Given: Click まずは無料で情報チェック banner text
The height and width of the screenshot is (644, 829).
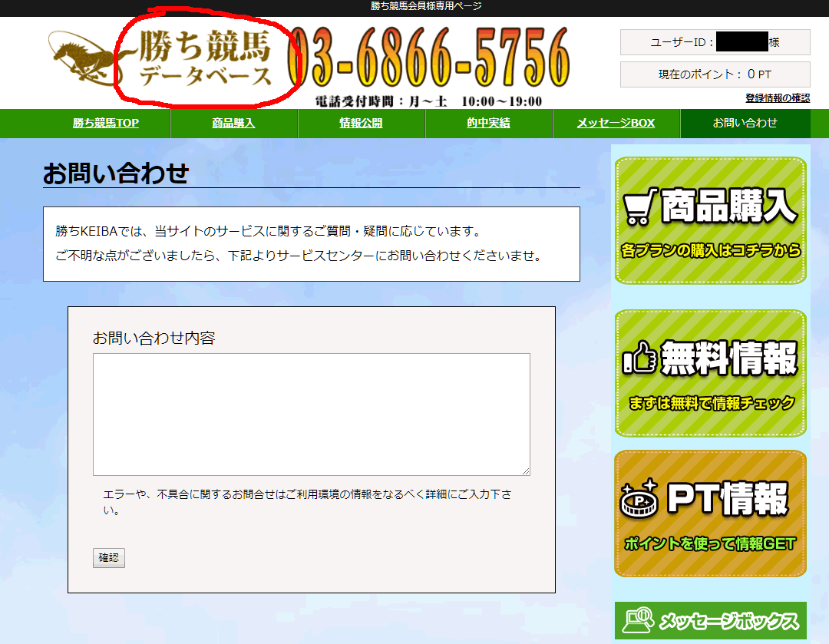Looking at the screenshot, I should coord(710,402).
